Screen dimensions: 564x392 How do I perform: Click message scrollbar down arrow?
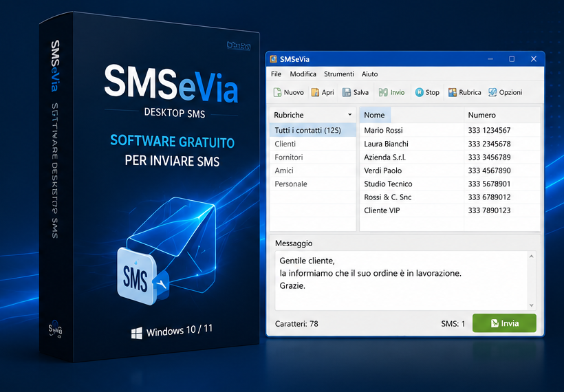[531, 305]
